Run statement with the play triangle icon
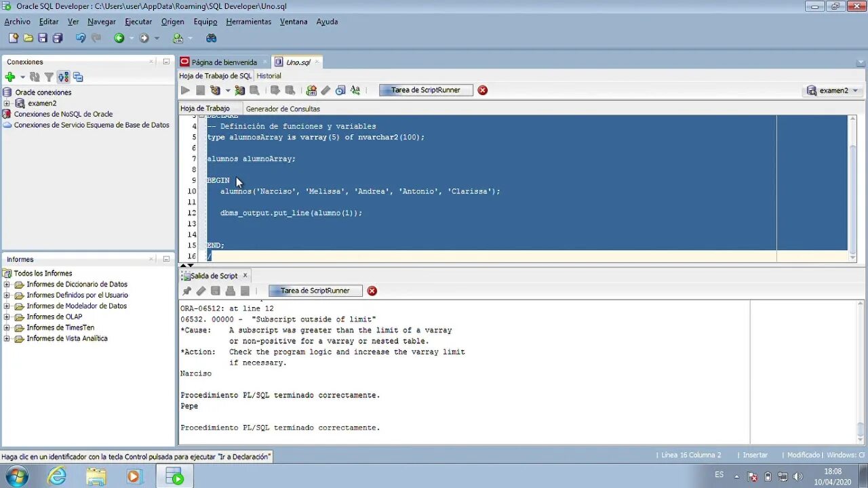The image size is (868, 488). point(185,90)
